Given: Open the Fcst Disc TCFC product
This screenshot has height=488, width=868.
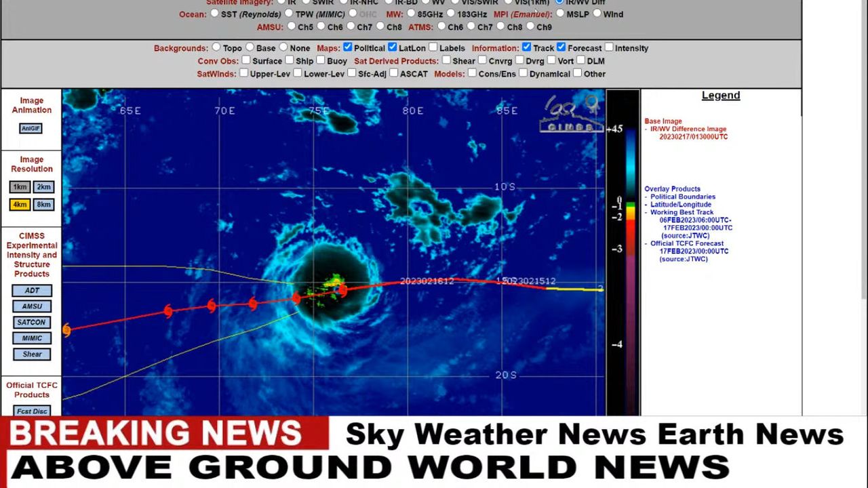Looking at the screenshot, I should (32, 411).
